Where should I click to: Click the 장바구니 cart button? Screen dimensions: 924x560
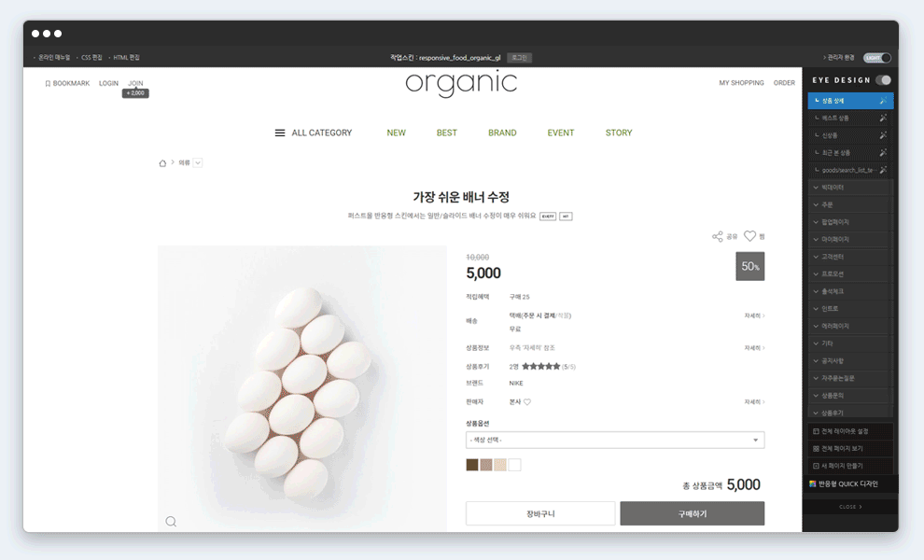(x=540, y=513)
